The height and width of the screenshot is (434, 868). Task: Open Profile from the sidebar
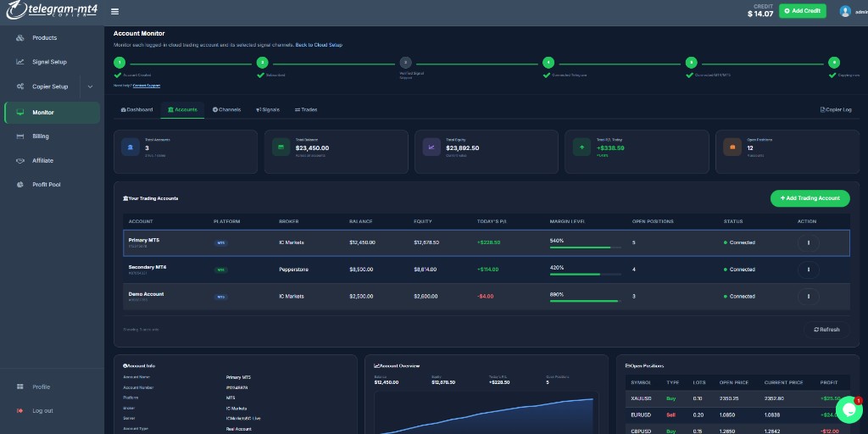click(41, 387)
